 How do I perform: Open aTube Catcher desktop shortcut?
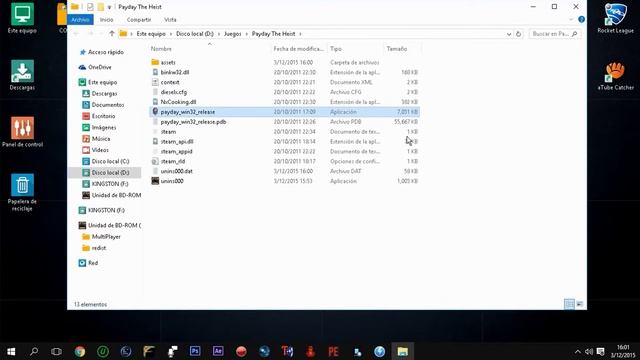click(x=616, y=76)
